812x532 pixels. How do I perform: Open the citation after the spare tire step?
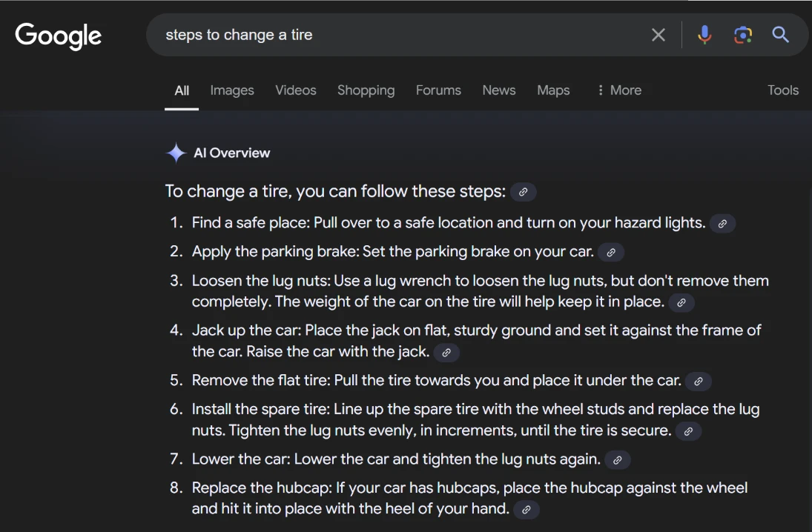[687, 430]
